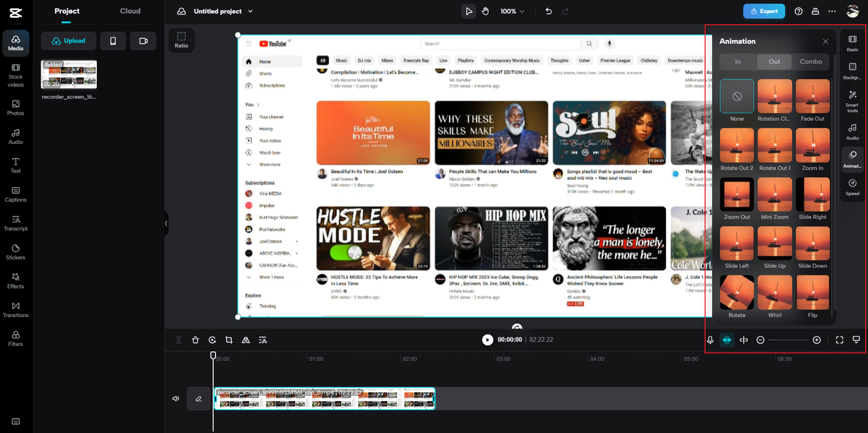The image size is (868, 433).
Task: Toggle the highlighted snapping magnet icon
Action: [x=727, y=340]
